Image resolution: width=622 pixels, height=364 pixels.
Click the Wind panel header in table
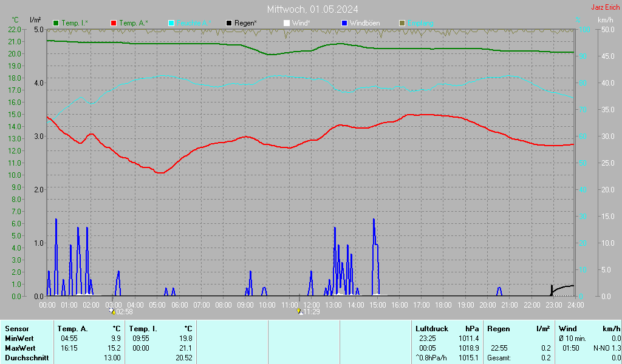pos(567,328)
